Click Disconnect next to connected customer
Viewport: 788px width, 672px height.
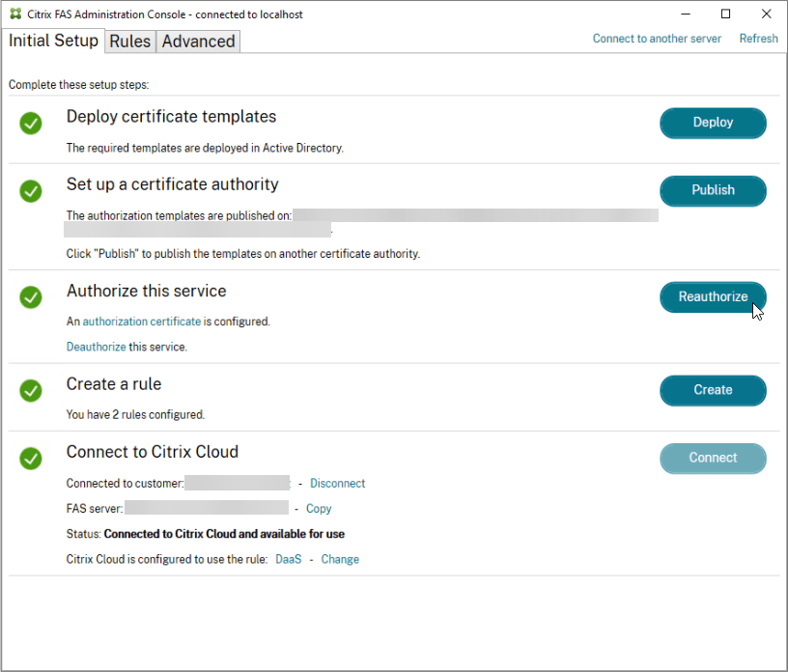coord(337,484)
